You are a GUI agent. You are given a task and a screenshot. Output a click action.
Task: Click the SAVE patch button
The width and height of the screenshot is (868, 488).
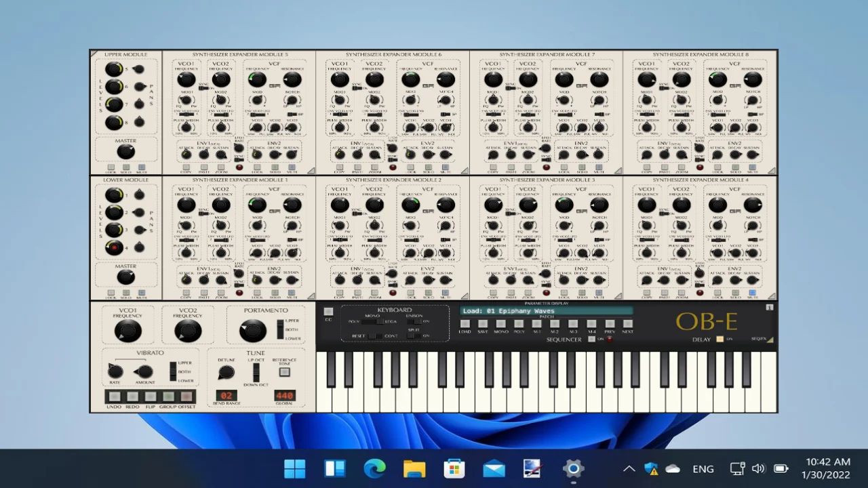click(483, 324)
